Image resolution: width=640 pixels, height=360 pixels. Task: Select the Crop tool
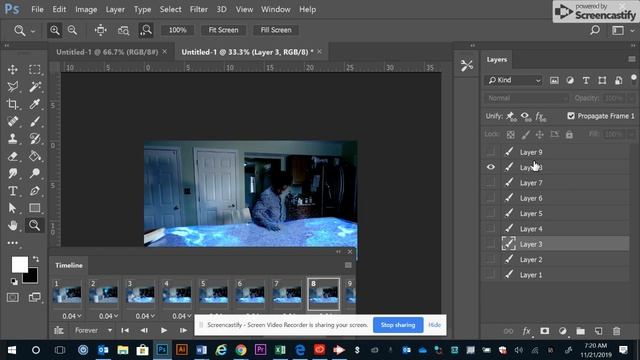(x=13, y=104)
